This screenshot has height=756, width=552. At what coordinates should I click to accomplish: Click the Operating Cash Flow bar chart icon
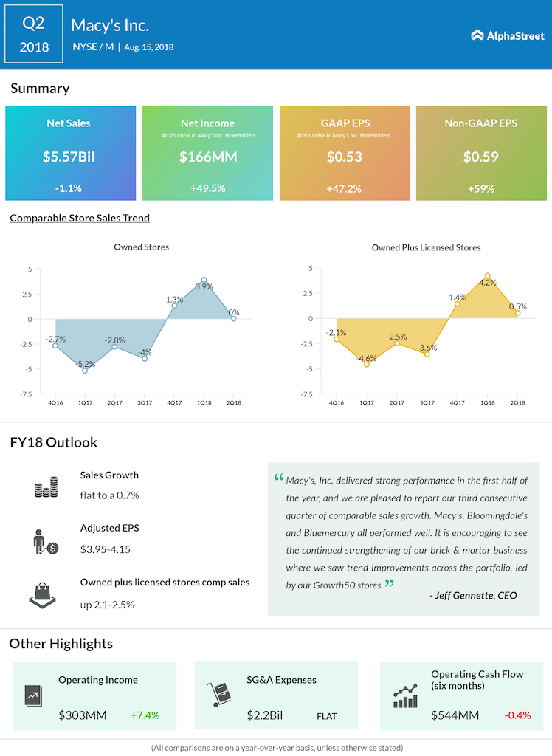tap(406, 695)
